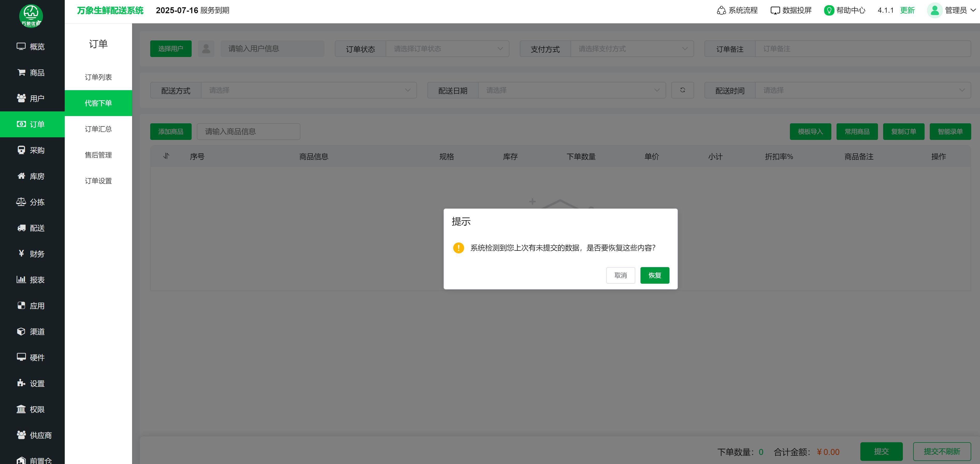Open 报表 bar chart sidebar icon
The image size is (980, 464).
pos(21,279)
